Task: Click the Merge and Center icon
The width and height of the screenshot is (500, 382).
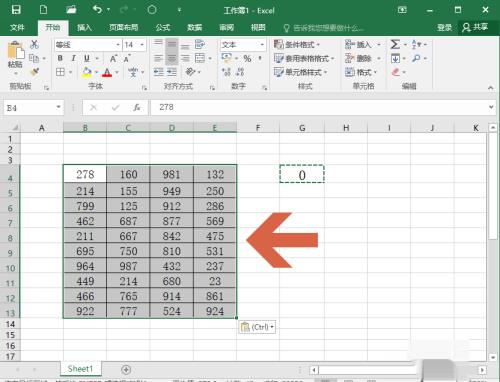Action: click(x=200, y=58)
